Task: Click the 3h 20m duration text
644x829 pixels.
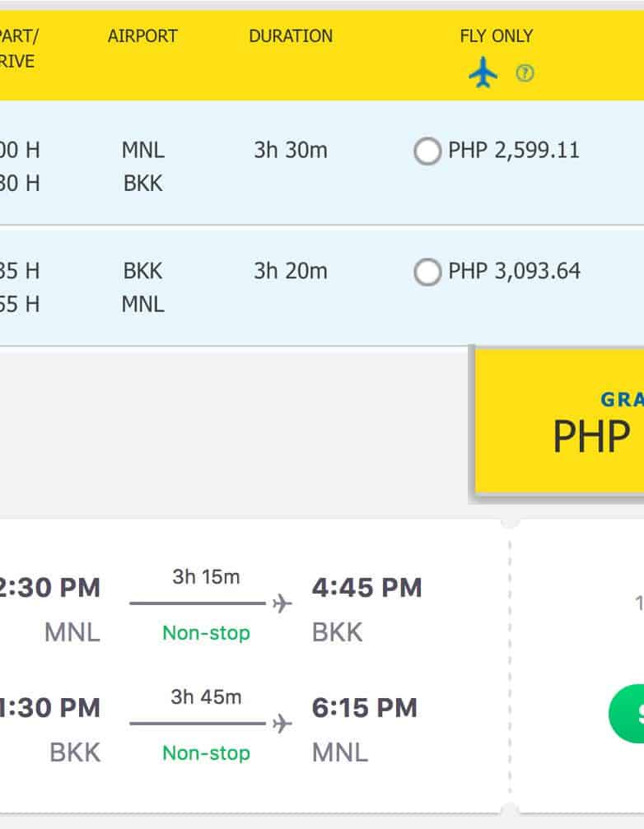Action: (x=291, y=271)
